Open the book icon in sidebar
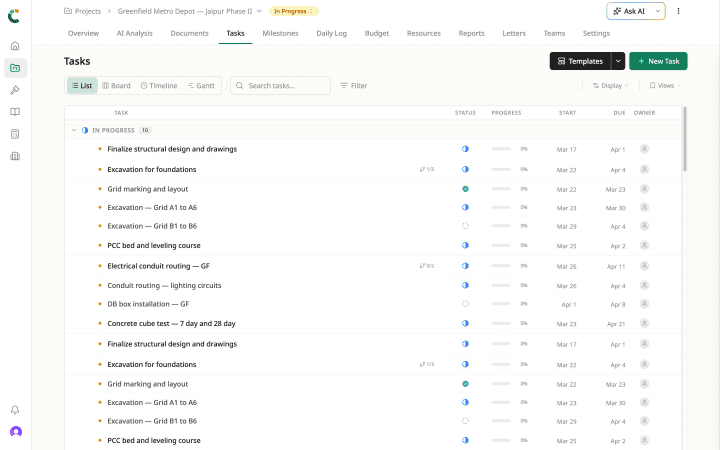Viewport: 720px width, 450px height. pyautogui.click(x=15, y=112)
